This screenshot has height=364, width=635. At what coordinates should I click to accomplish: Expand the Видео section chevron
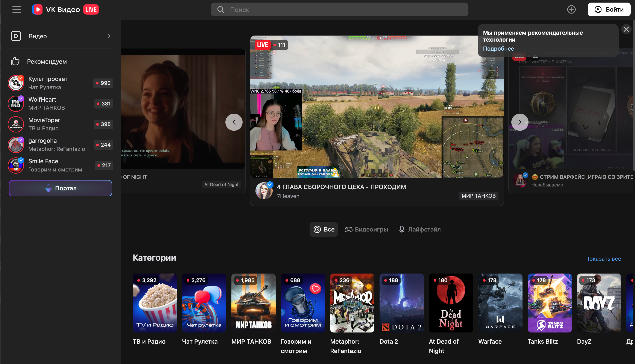click(109, 36)
